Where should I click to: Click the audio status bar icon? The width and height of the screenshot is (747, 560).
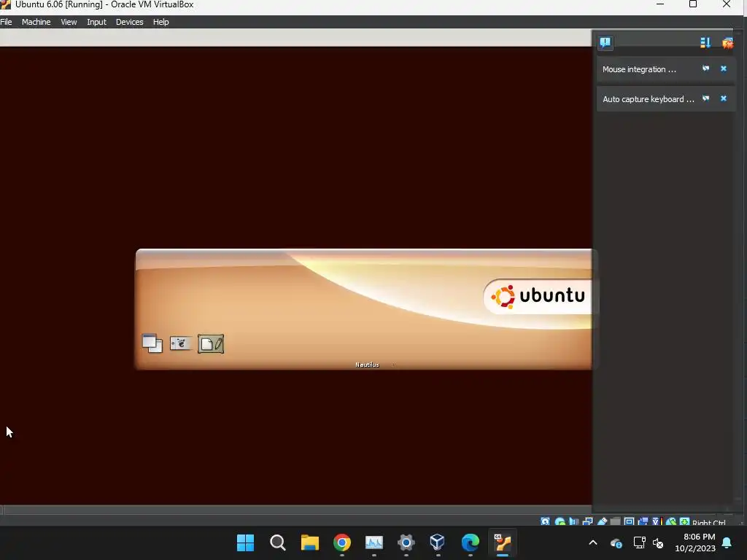(573, 522)
